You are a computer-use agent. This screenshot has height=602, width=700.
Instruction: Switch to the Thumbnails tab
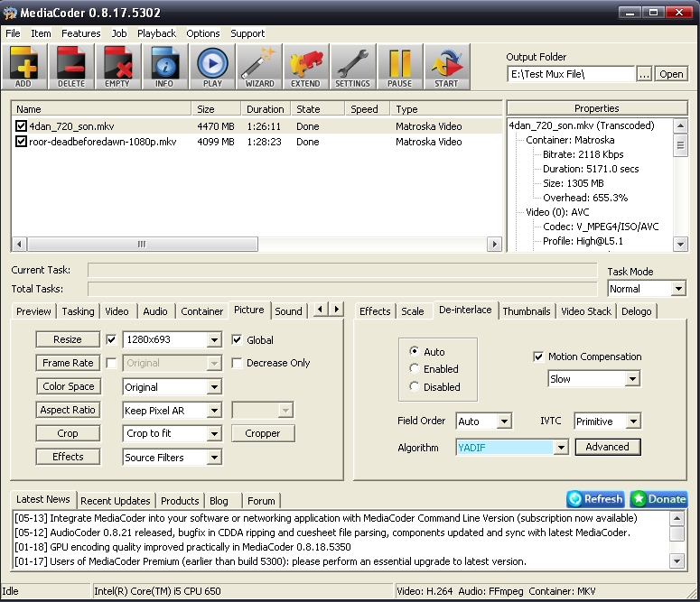point(527,310)
